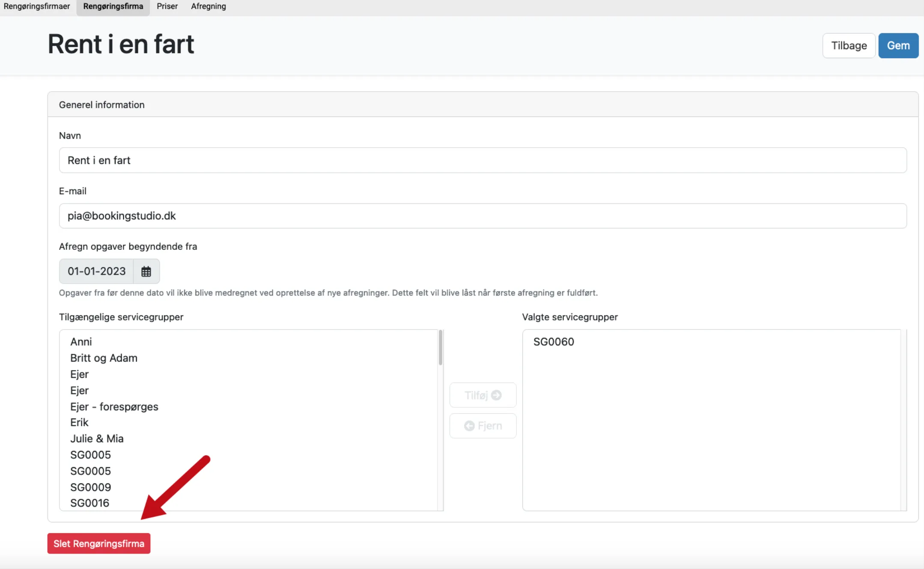
Task: Click into the E-mail input field
Action: [x=483, y=216]
